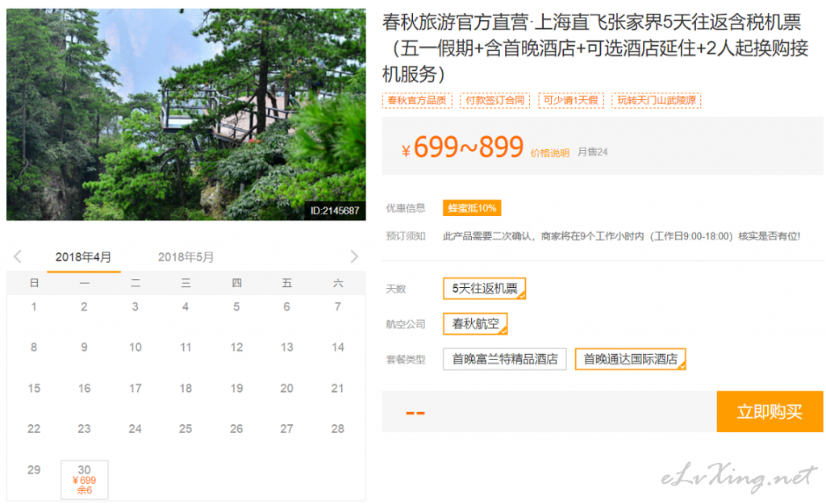Click the ID:2145687 label on photo
Image resolution: width=826 pixels, height=504 pixels.
tap(335, 210)
